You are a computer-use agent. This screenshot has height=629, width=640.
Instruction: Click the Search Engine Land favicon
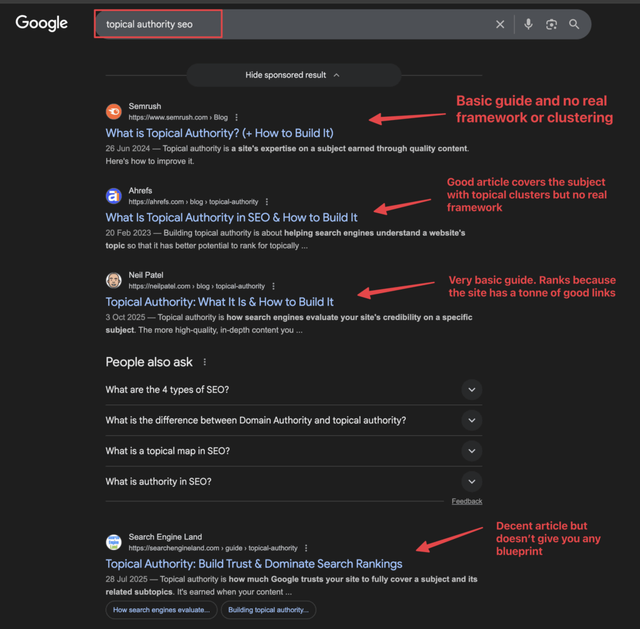(113, 542)
